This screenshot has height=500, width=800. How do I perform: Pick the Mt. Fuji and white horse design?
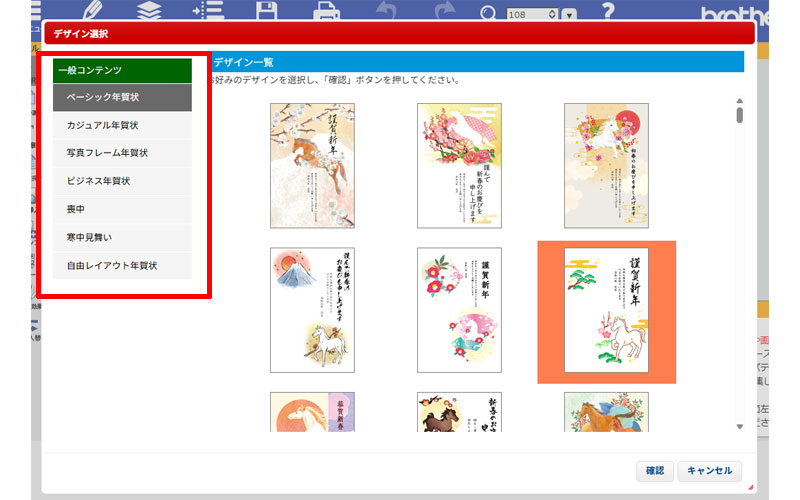(312, 310)
